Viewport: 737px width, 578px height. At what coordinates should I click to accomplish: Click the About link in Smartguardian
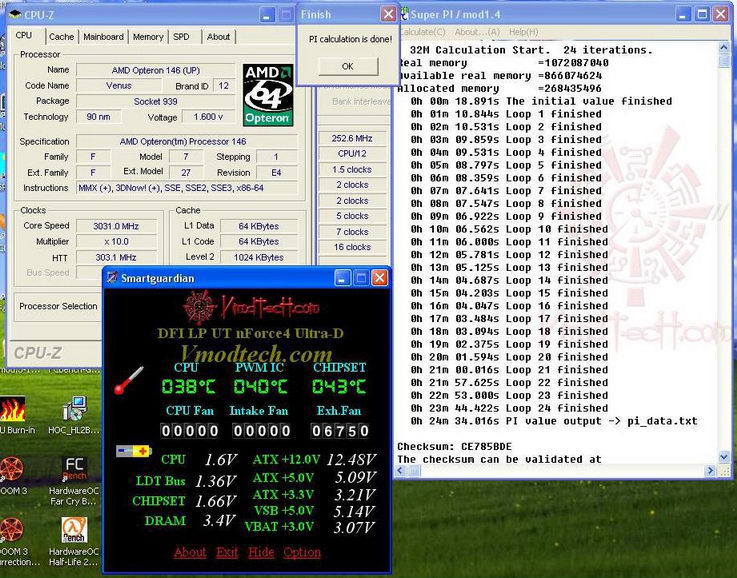pyautogui.click(x=190, y=552)
